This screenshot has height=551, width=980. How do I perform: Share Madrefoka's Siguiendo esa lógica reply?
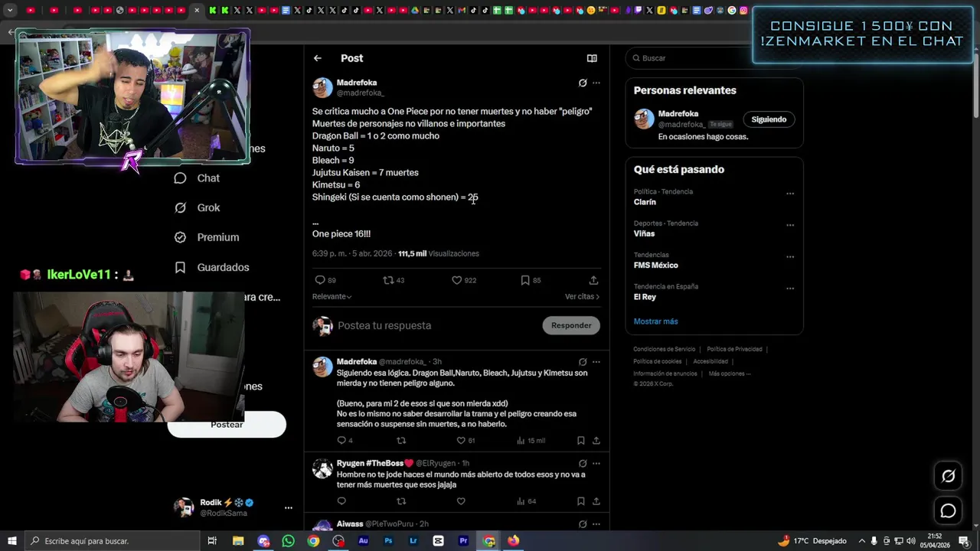coord(596,440)
